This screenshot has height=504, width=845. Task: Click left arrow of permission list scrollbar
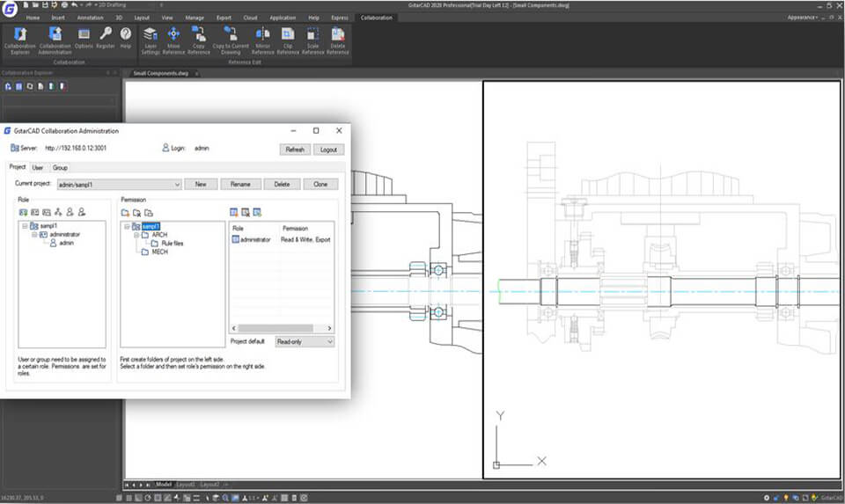pos(234,328)
